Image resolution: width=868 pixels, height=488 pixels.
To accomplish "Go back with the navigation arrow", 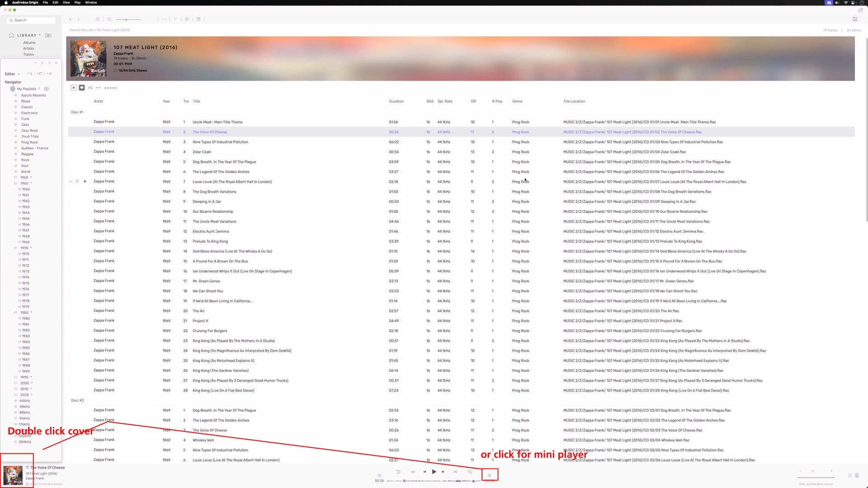I will [x=71, y=19].
